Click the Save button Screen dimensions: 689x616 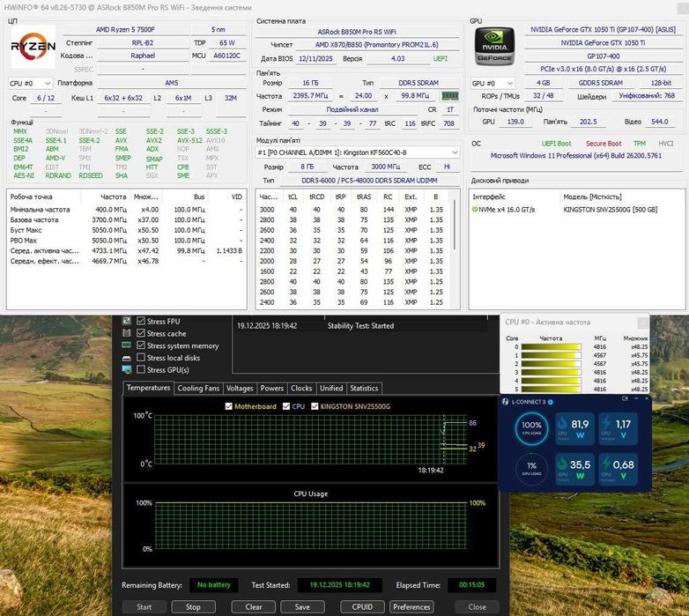(302, 607)
